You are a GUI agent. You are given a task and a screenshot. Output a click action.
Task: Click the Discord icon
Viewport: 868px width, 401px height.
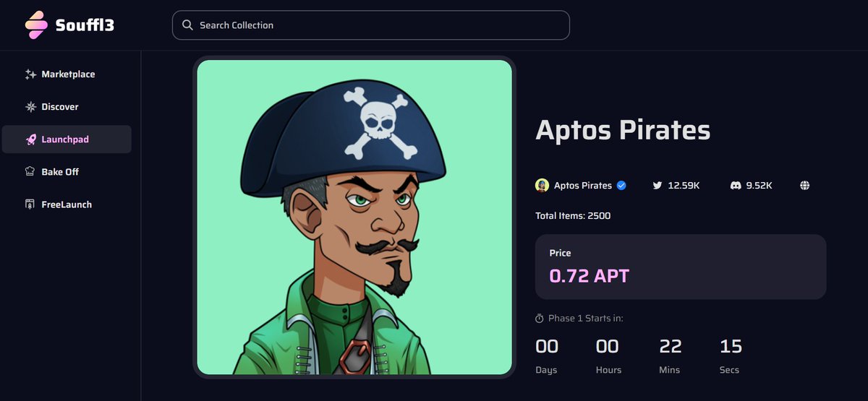(736, 186)
